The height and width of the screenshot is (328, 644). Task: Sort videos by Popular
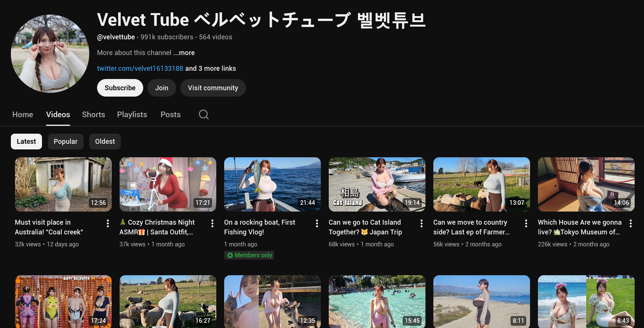point(66,142)
